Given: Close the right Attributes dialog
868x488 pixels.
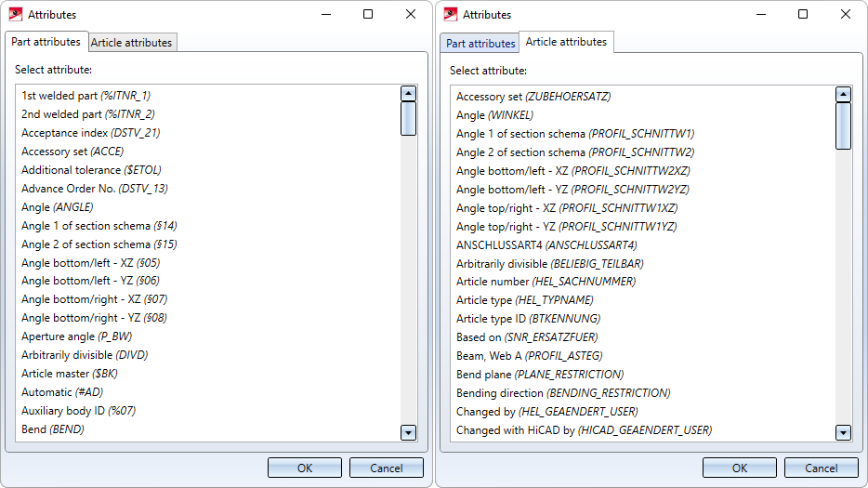Looking at the screenshot, I should pos(846,14).
